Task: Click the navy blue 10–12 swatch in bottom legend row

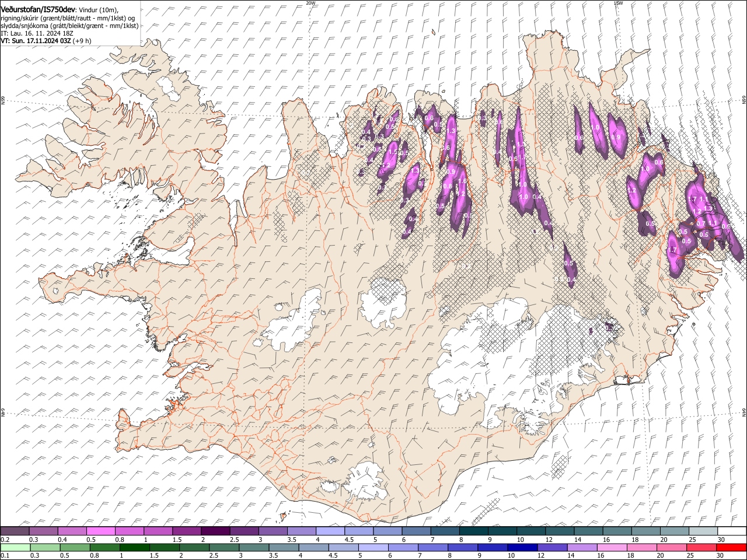Action: click(x=522, y=547)
